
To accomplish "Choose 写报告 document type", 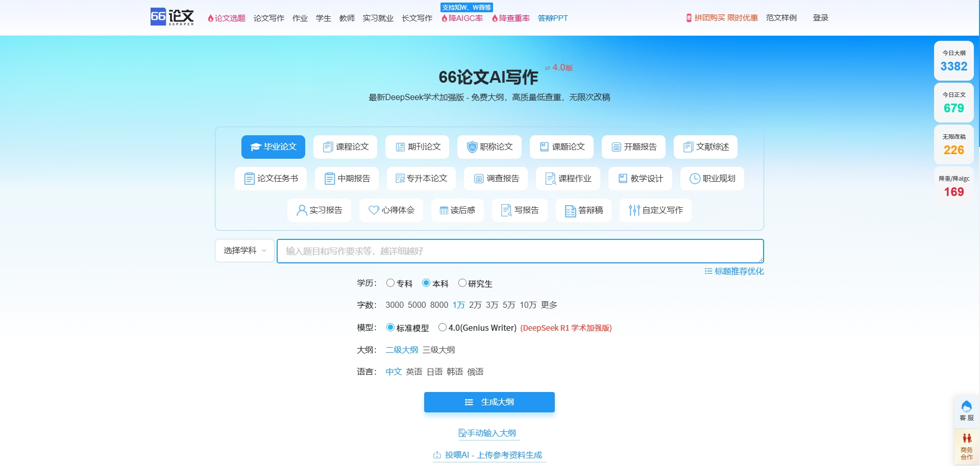I will click(x=520, y=210).
